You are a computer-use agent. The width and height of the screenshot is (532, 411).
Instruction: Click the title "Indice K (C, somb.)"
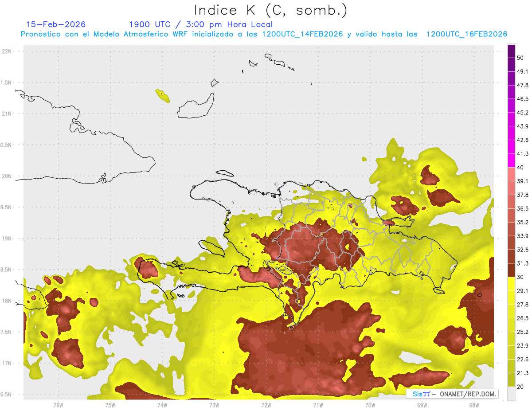271,10
